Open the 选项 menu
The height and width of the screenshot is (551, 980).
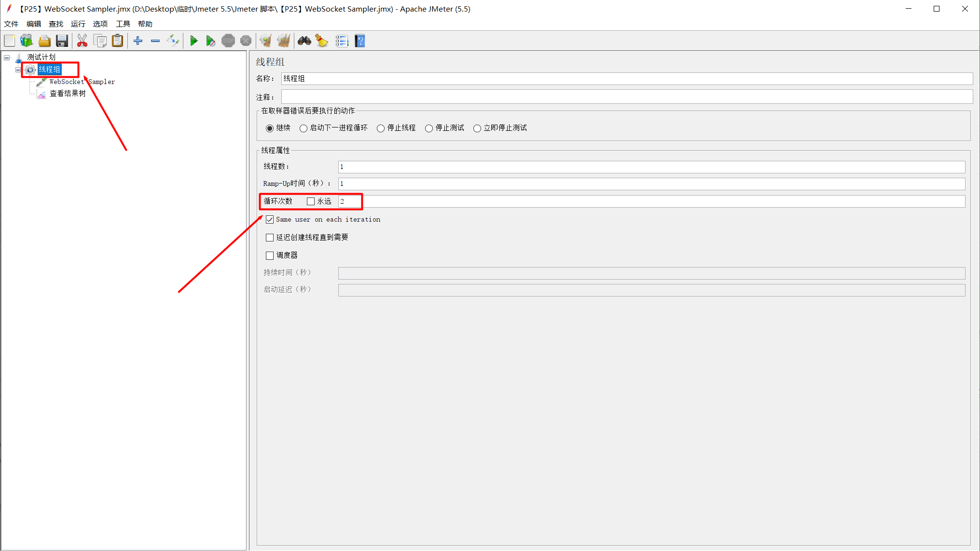[x=100, y=24]
